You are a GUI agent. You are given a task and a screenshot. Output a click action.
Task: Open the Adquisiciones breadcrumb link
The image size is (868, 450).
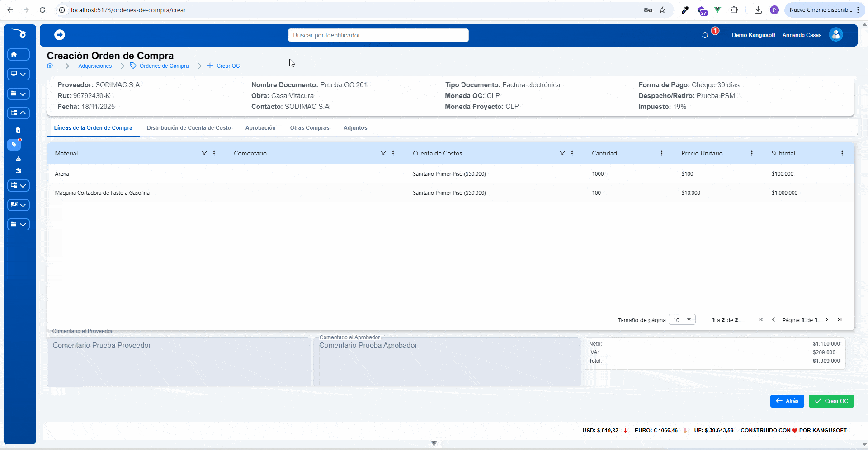(95, 66)
